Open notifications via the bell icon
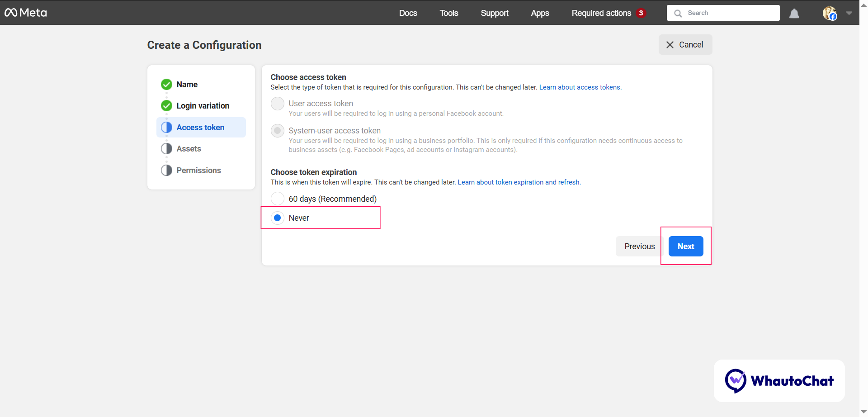This screenshot has width=868, height=417. click(x=794, y=13)
